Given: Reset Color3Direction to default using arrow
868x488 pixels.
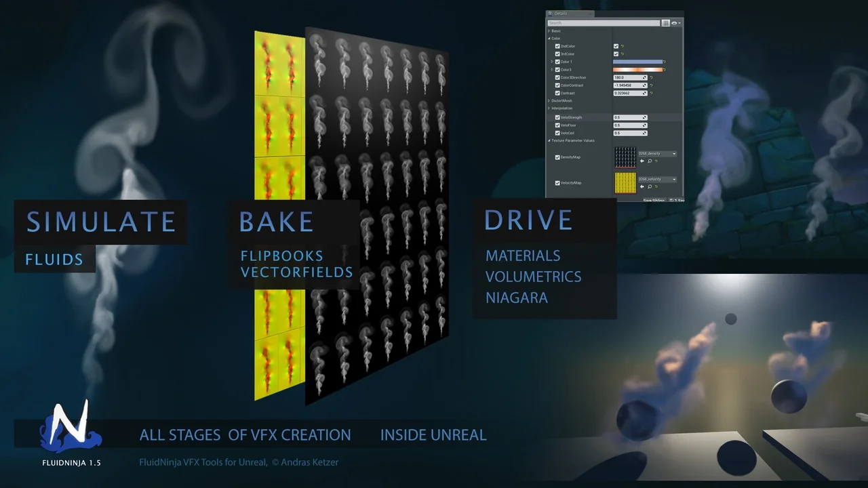Looking at the screenshot, I should pos(651,78).
